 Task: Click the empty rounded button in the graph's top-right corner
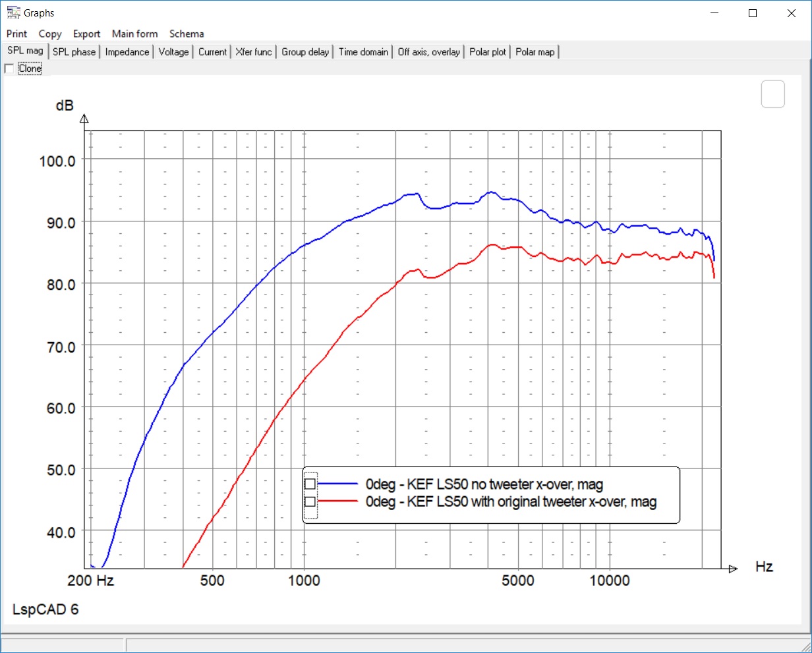click(772, 94)
